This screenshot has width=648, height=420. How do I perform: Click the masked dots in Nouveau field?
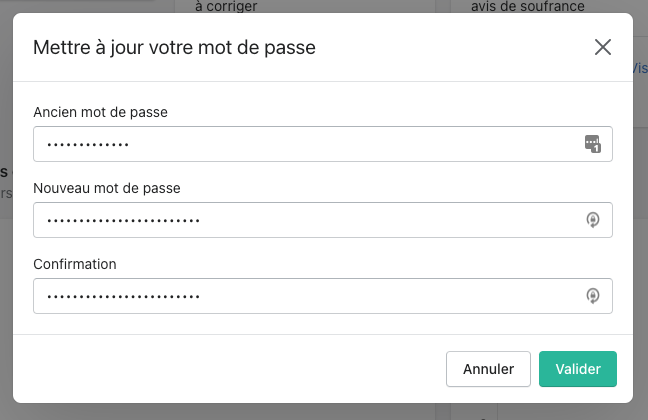pyautogui.click(x=123, y=221)
